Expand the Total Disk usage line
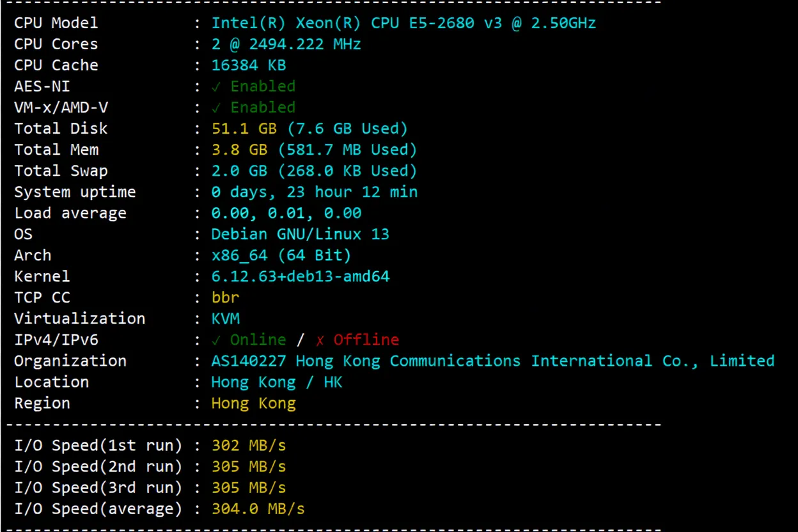 [309, 128]
